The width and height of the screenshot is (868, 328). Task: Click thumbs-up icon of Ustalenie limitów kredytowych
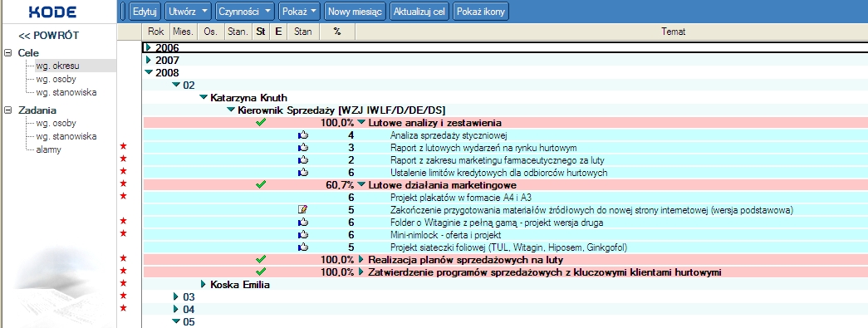303,173
